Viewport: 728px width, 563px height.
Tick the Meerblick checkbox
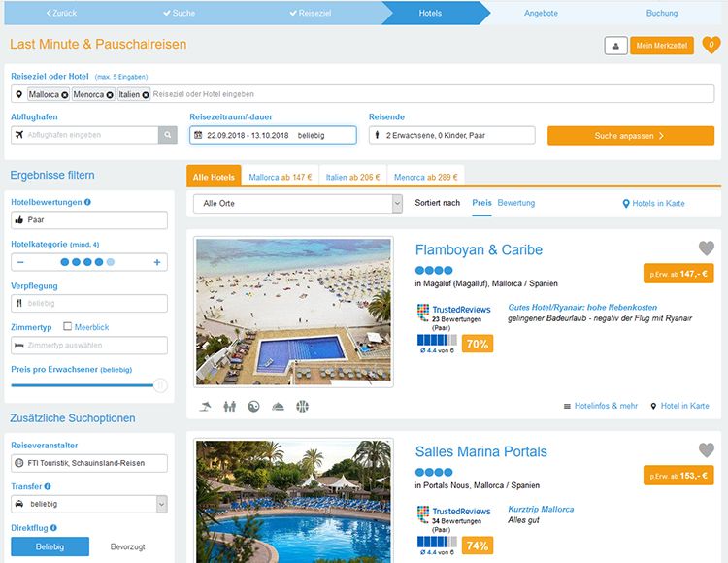click(x=67, y=326)
